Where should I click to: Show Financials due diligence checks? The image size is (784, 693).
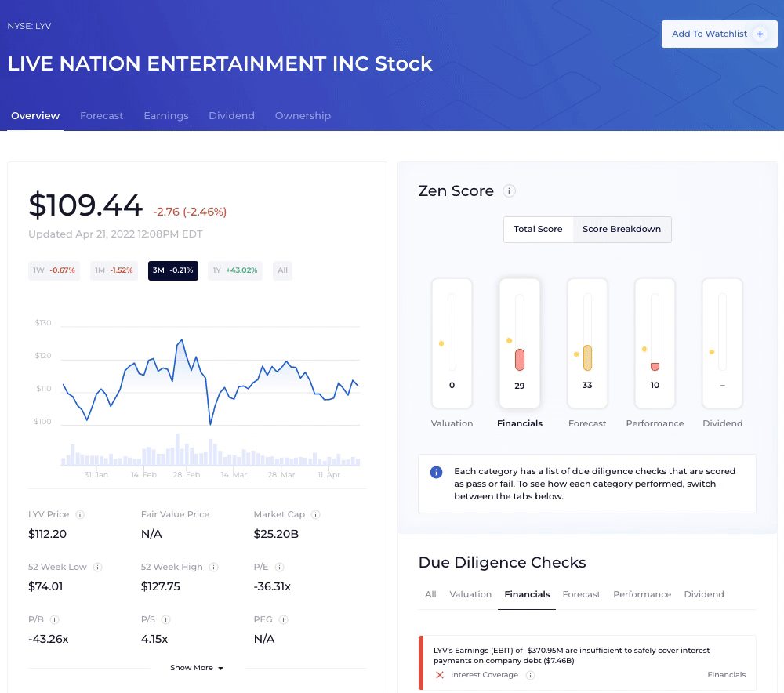point(527,594)
